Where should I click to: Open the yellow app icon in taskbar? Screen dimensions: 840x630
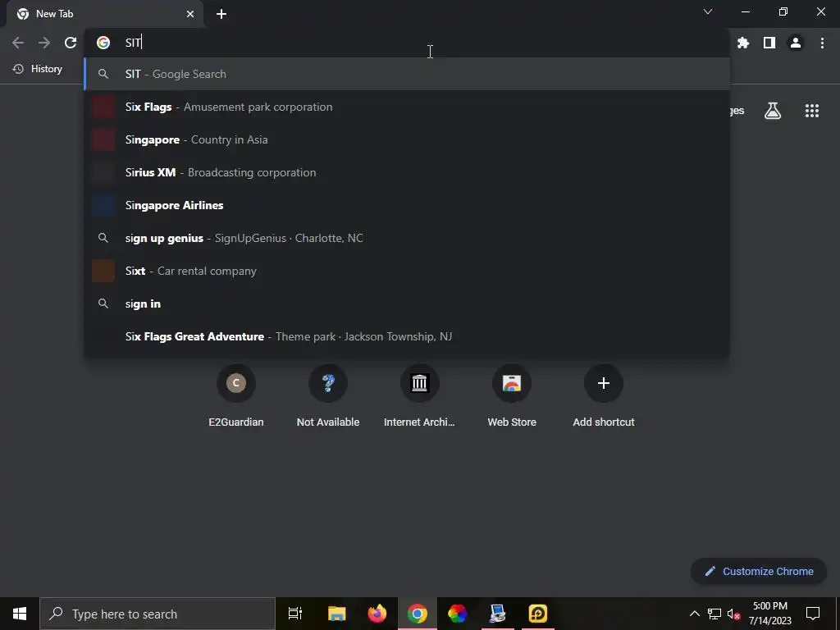tap(538, 614)
